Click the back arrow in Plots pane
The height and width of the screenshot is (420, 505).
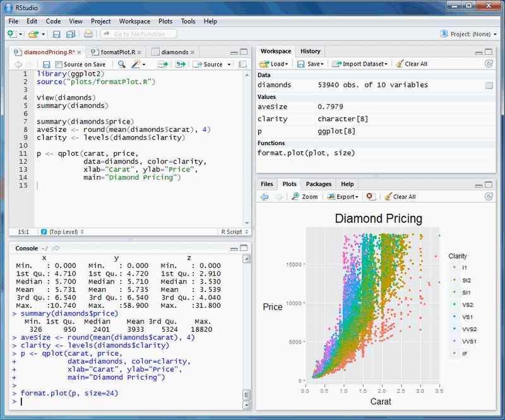pyautogui.click(x=265, y=196)
